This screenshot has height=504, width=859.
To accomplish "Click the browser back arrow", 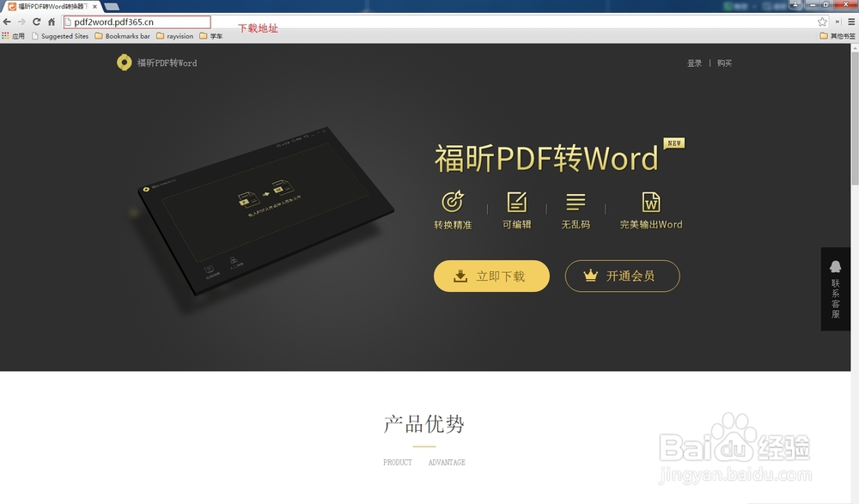I will coord(7,22).
